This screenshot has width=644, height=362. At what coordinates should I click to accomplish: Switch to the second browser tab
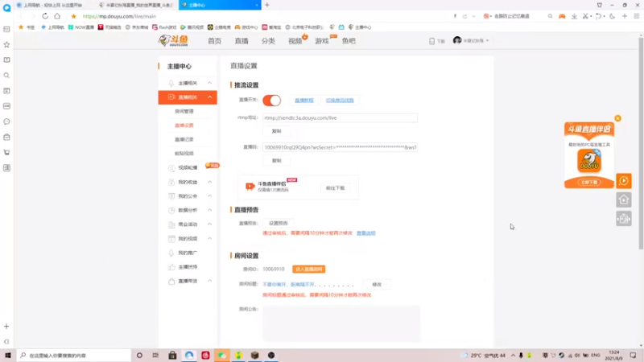pyautogui.click(x=138, y=5)
